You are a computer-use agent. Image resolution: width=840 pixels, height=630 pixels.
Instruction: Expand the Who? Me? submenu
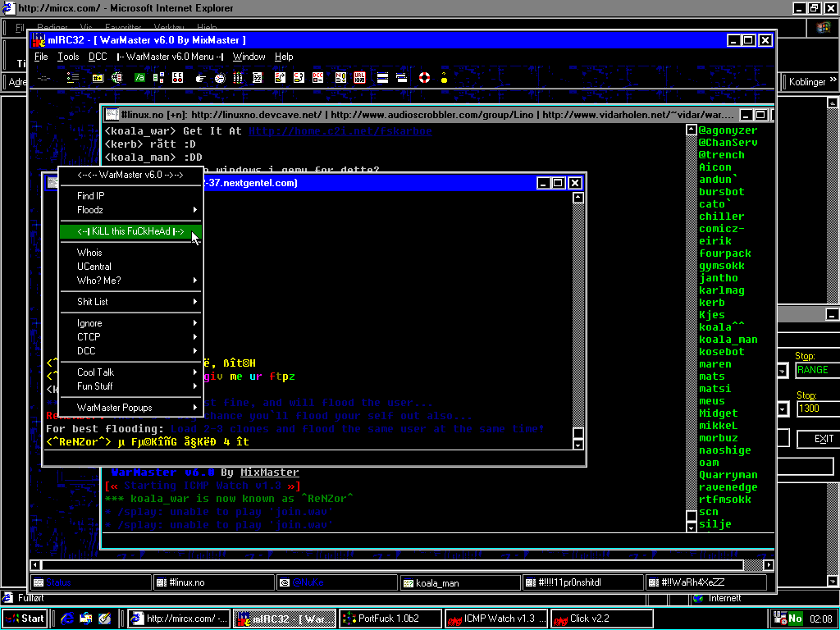[130, 281]
